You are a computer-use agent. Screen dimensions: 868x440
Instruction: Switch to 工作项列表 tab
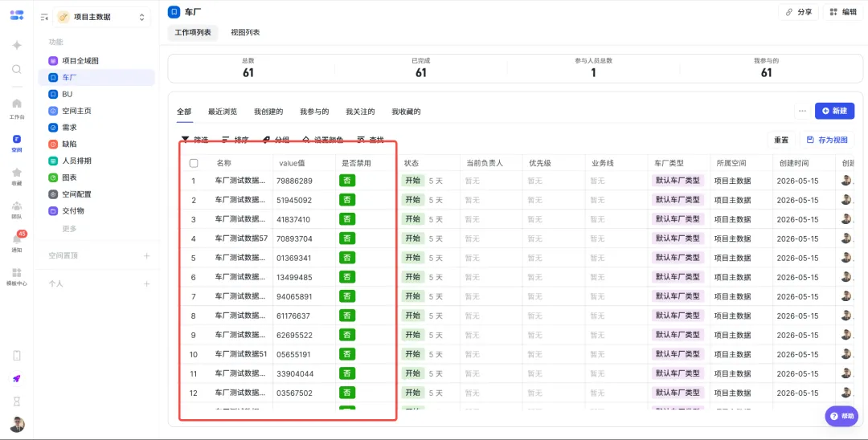(x=193, y=33)
